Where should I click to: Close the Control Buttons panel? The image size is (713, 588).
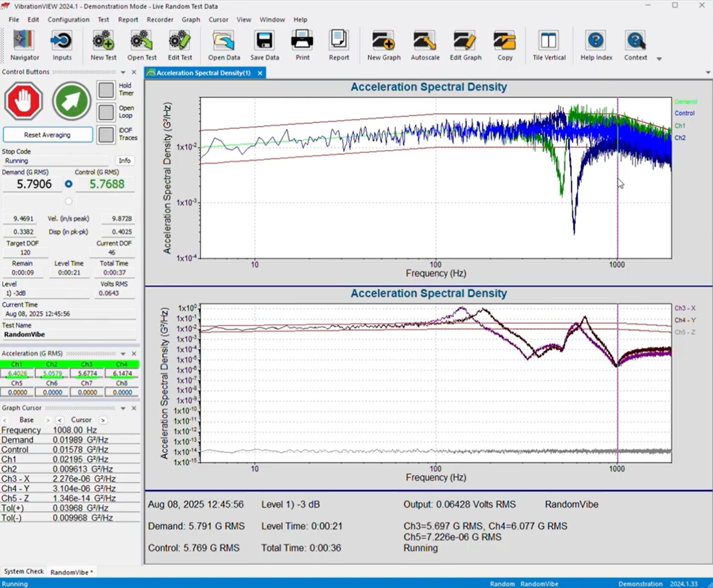click(134, 72)
